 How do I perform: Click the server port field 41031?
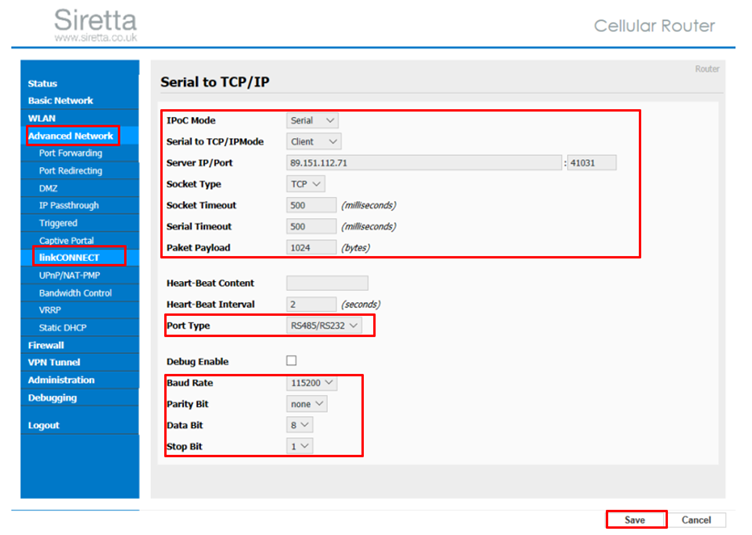pyautogui.click(x=592, y=163)
